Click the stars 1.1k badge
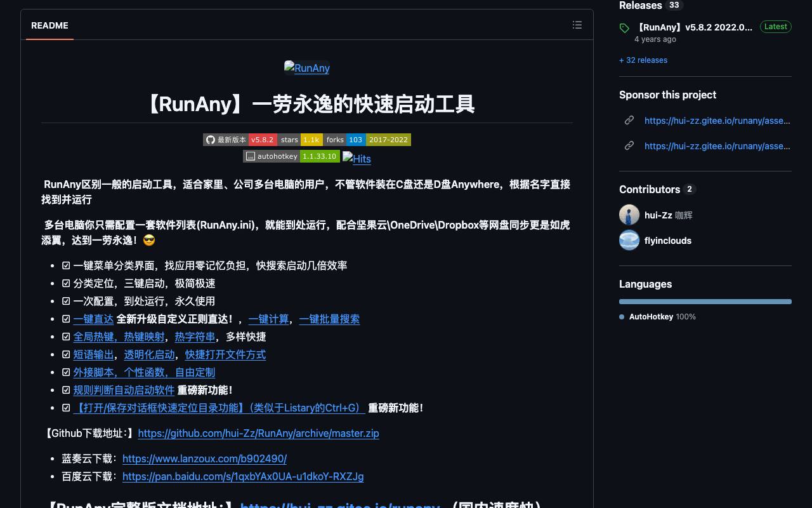The width and height of the screenshot is (812, 508). pyautogui.click(x=300, y=140)
